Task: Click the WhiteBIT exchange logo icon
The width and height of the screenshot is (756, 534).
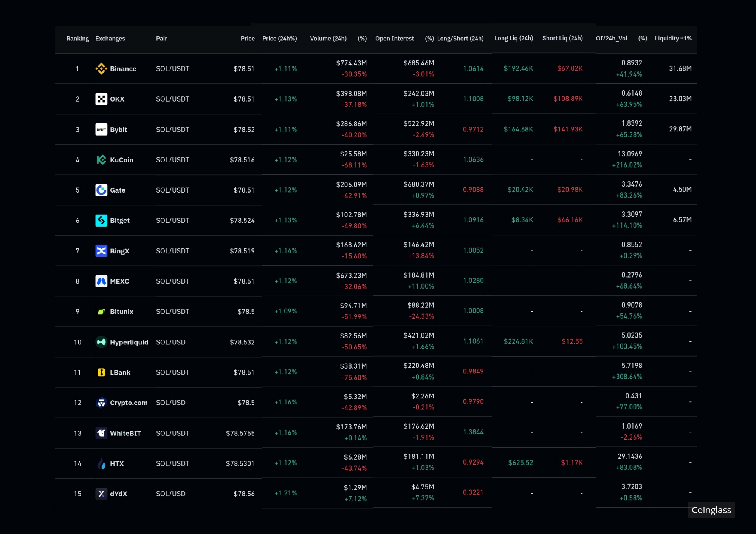Action: coord(101,433)
